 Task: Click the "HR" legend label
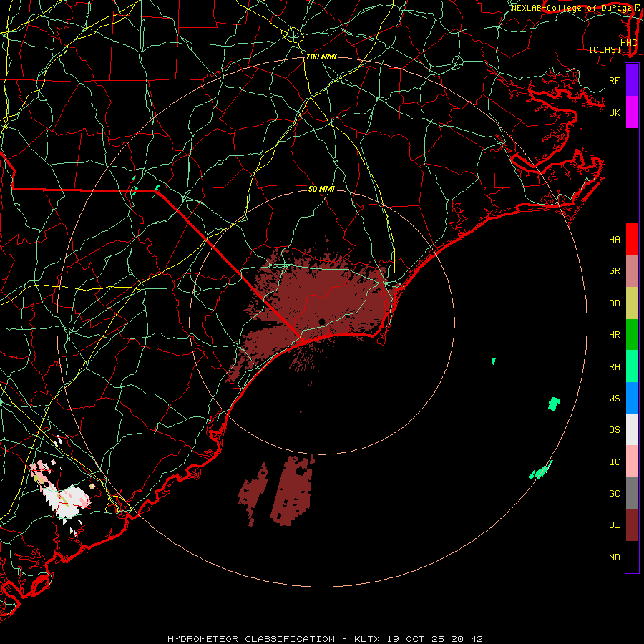click(614, 335)
